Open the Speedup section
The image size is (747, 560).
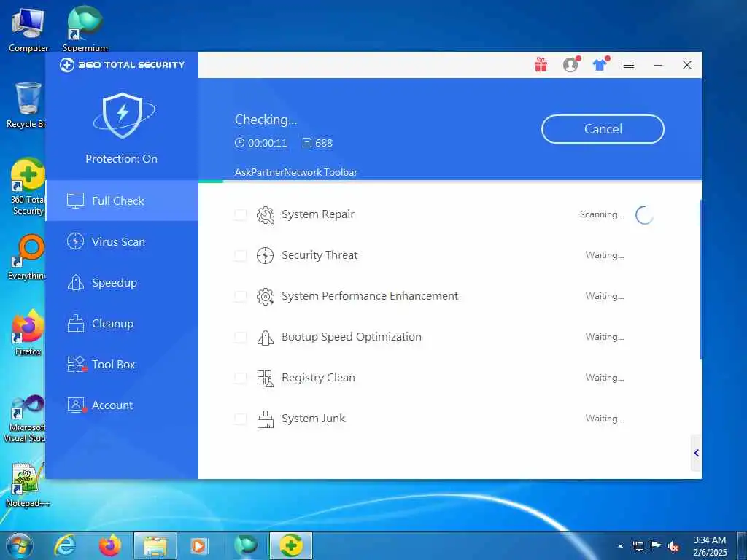[x=122, y=283]
